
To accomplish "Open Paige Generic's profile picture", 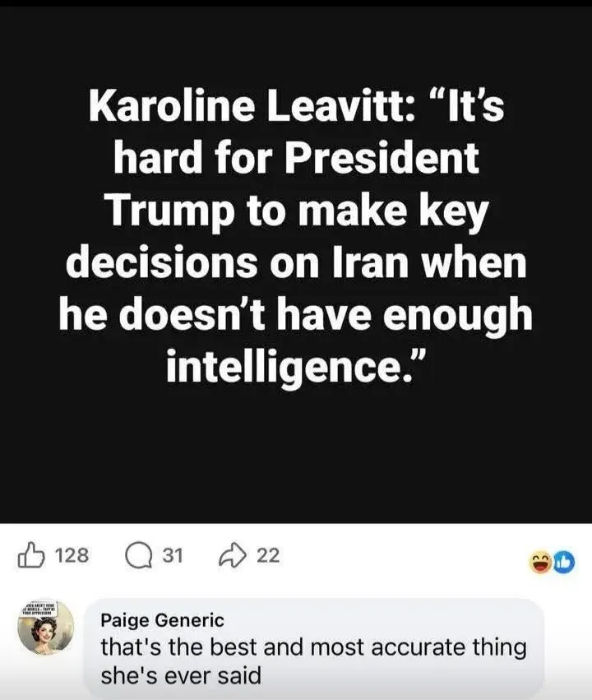I will click(46, 629).
